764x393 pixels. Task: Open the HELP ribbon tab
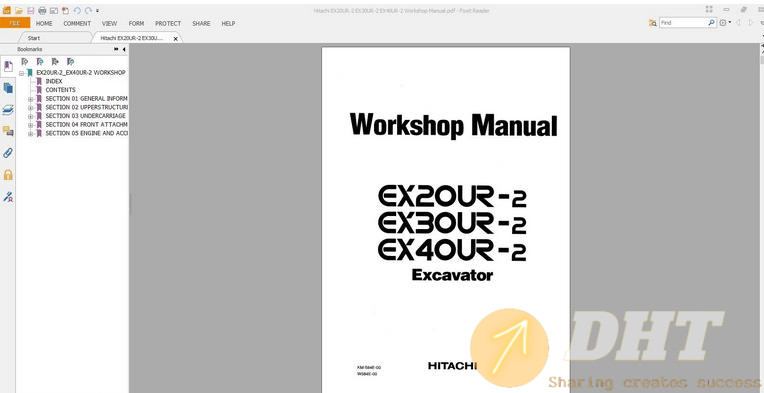[x=228, y=23]
